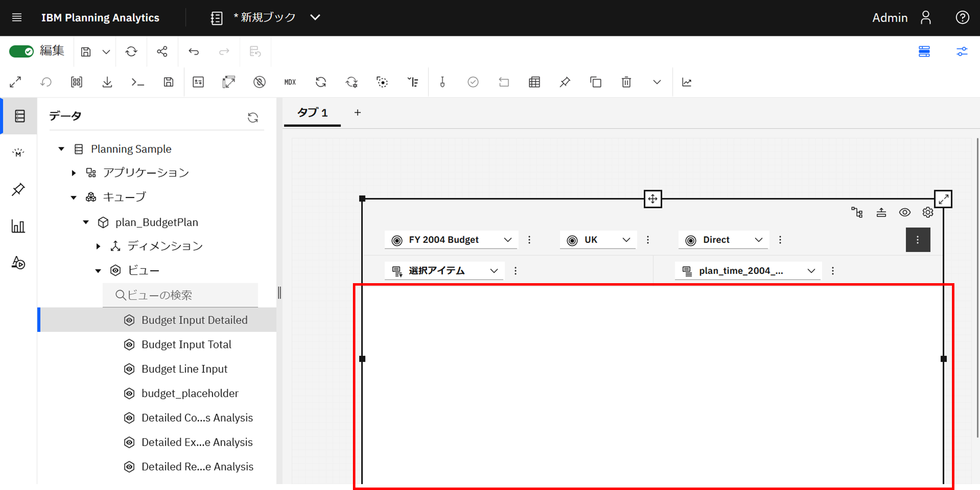
Task: Click the dotted circle target icon
Action: tap(382, 82)
